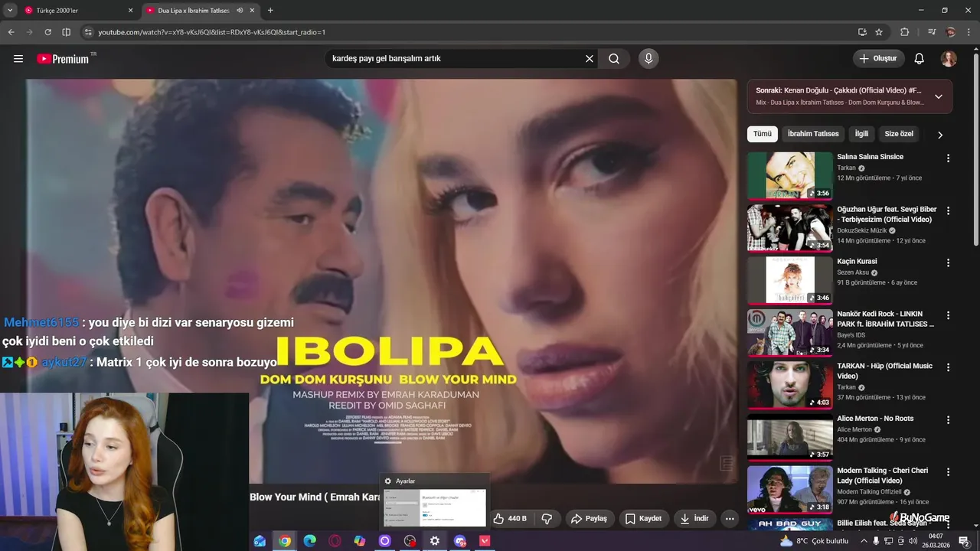The height and width of the screenshot is (551, 980).
Task: Select the Tümü filter chip
Action: pyautogui.click(x=763, y=134)
